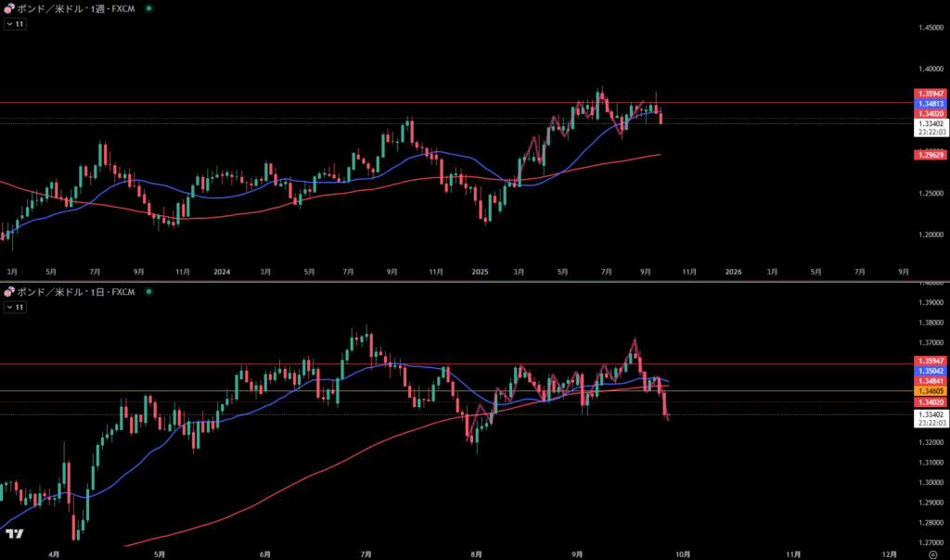The width and height of the screenshot is (950, 560).
Task: Open ポンド/米ドル 1週 symbol title
Action: [x=76, y=8]
